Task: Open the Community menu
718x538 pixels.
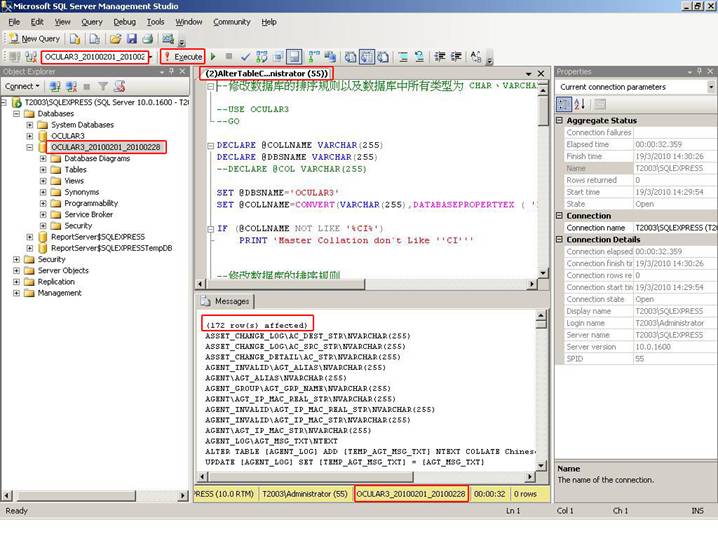Action: [232, 22]
